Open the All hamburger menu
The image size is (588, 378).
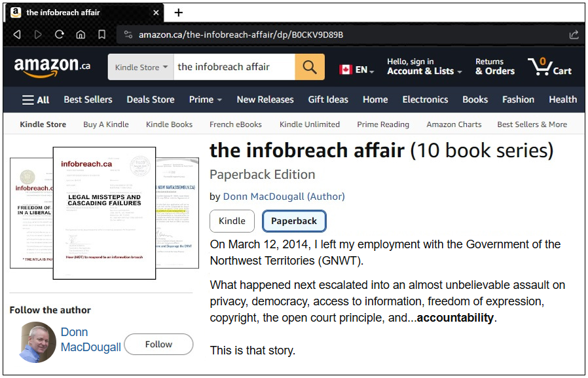point(36,100)
